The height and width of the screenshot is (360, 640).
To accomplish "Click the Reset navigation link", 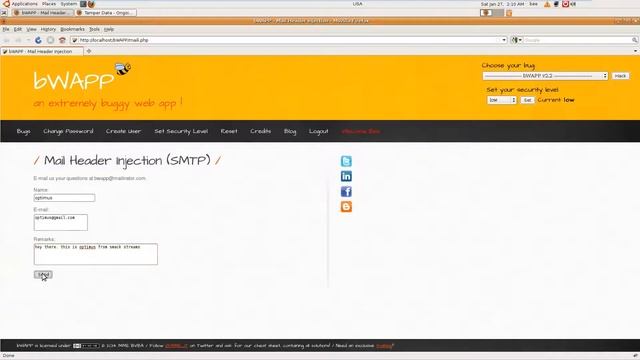I will [229, 131].
